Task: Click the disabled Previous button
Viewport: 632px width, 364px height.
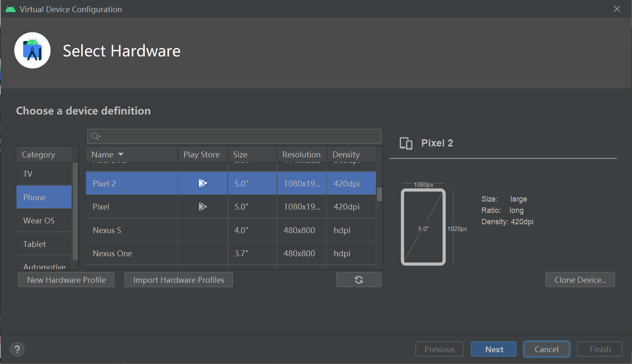Action: click(x=439, y=349)
